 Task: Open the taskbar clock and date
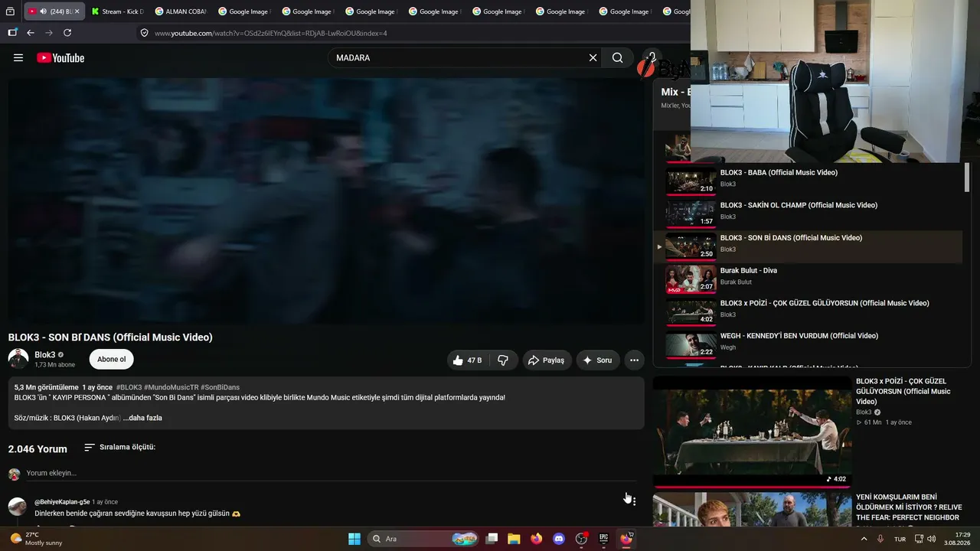957,539
